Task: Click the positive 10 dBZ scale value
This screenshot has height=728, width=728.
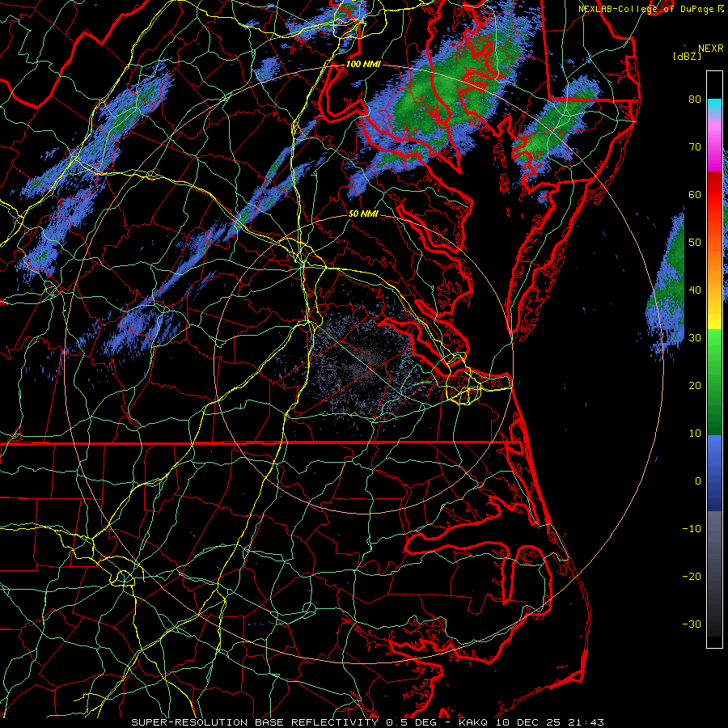Action: pyautogui.click(x=695, y=434)
